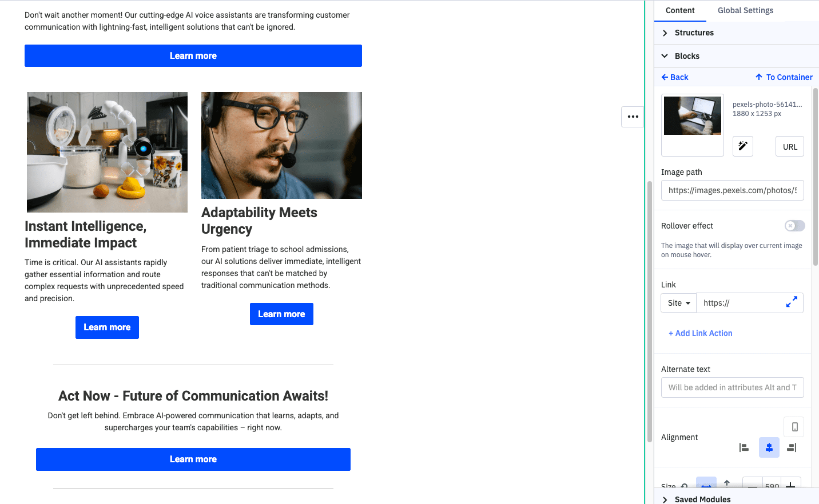Click the three-dots more options button
The height and width of the screenshot is (504, 819).
(x=633, y=117)
